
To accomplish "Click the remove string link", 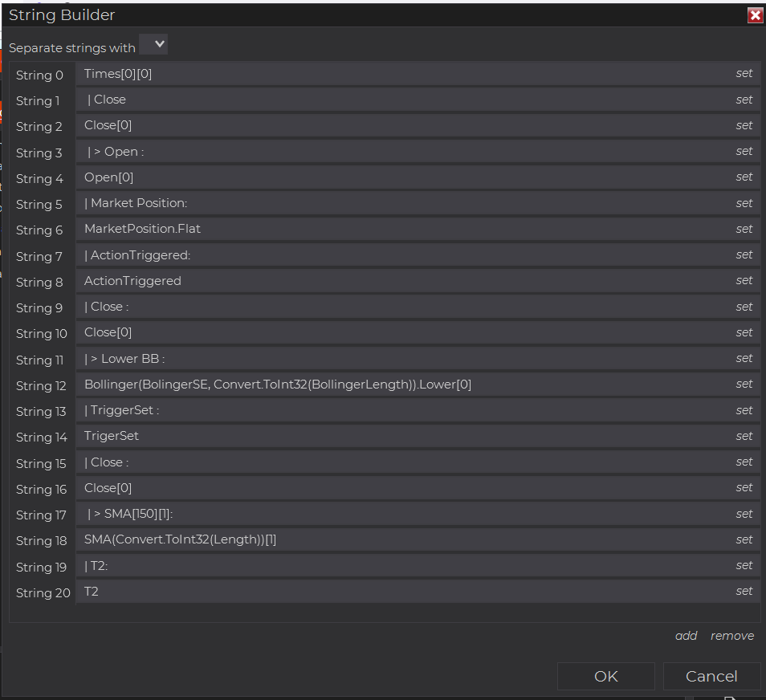I will (x=731, y=636).
